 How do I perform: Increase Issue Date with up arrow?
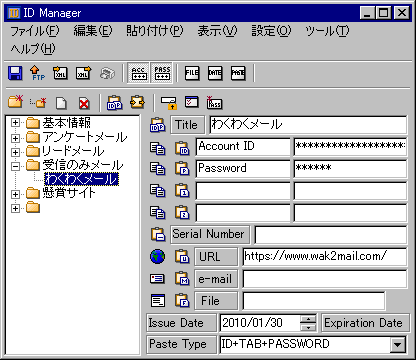click(x=309, y=319)
